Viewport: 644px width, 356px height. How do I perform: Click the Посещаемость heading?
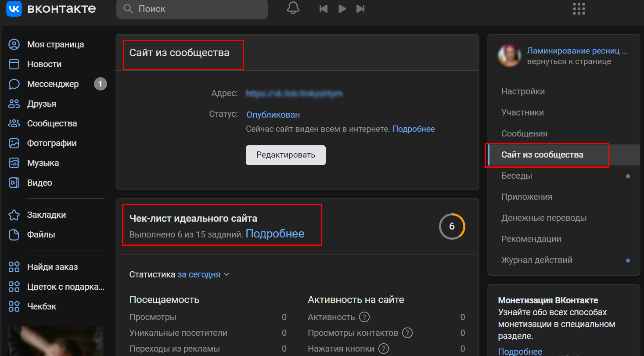[x=165, y=300]
